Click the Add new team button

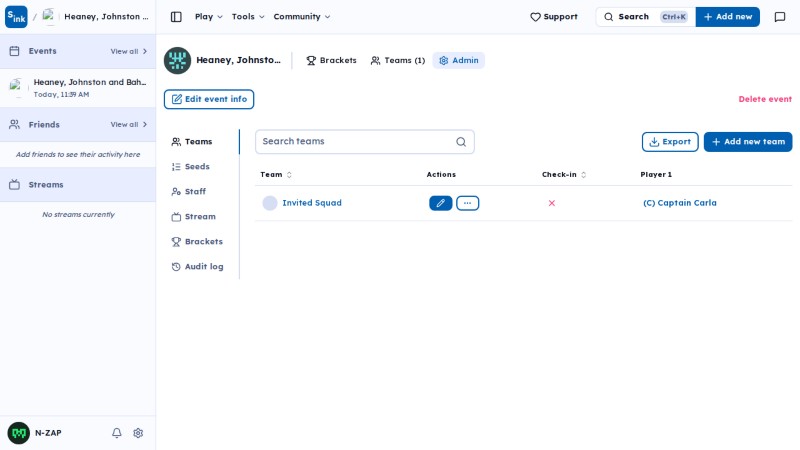(748, 142)
